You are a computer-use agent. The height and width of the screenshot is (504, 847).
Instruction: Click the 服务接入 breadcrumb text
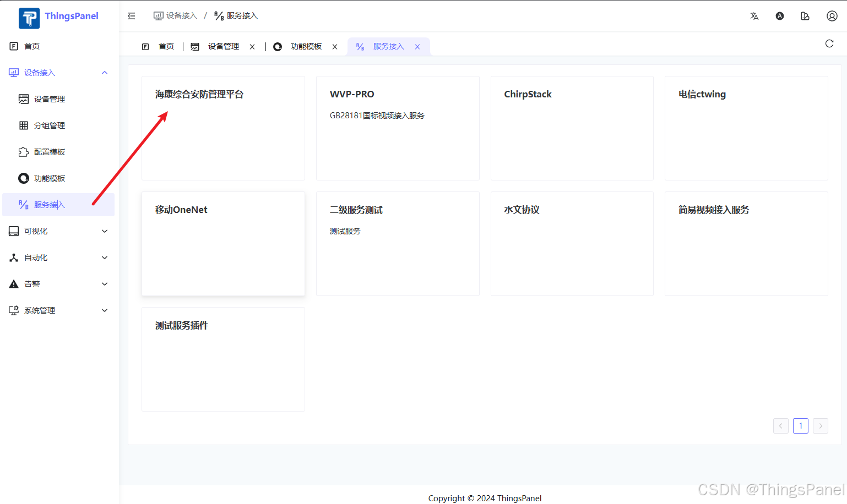(x=242, y=16)
